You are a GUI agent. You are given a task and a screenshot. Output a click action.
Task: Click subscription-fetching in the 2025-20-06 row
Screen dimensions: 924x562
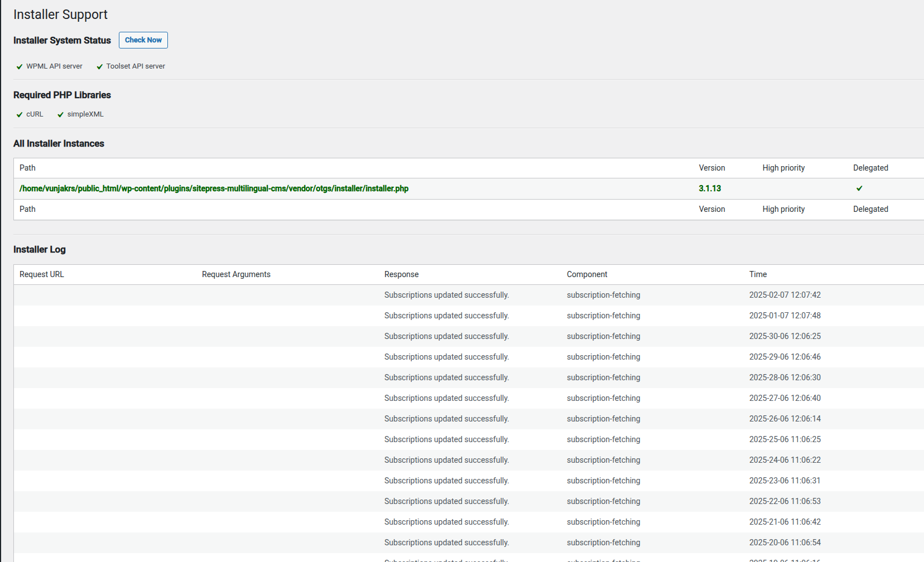point(604,542)
